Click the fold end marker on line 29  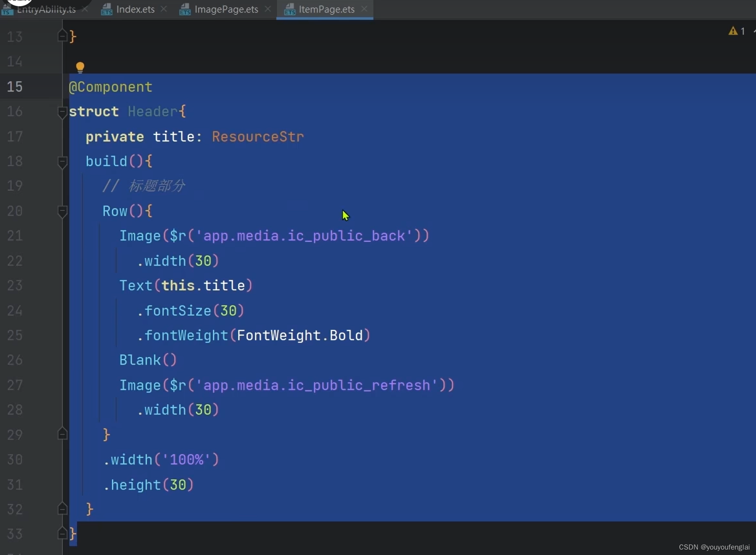[62, 434]
